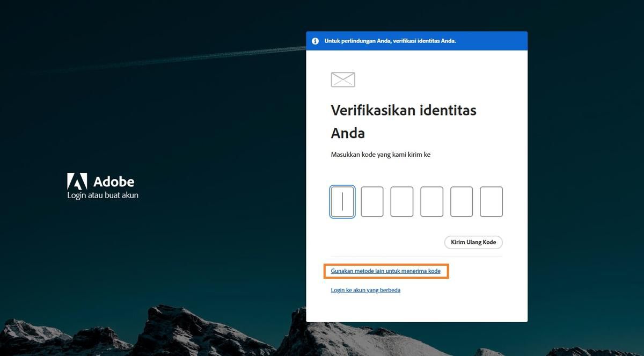
Task: Click the last verification code box
Action: coord(491,201)
